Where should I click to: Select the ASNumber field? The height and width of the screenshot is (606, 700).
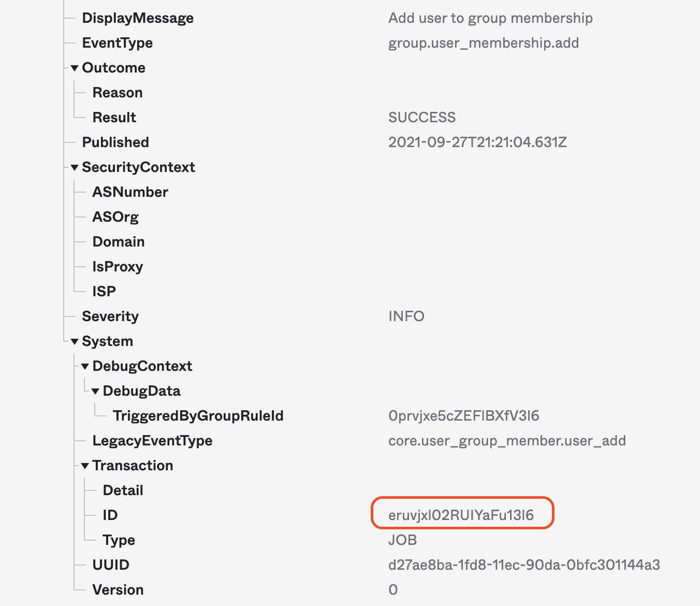tap(130, 192)
